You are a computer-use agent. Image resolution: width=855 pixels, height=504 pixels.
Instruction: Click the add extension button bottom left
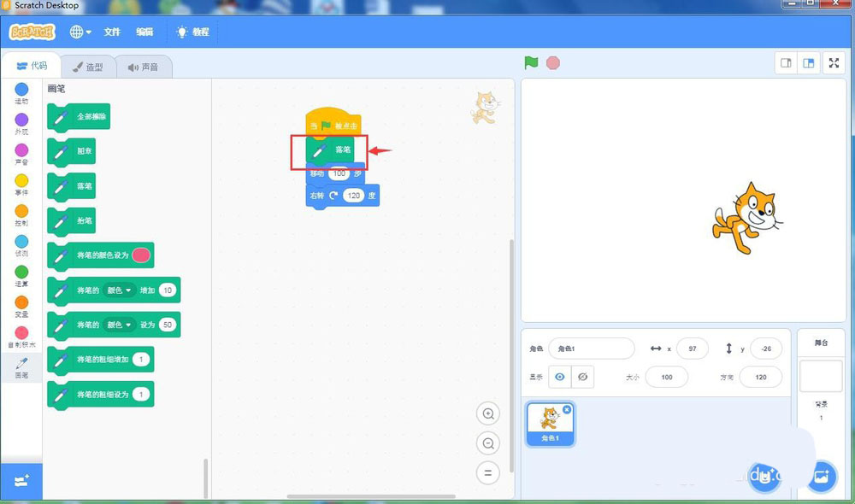click(21, 481)
